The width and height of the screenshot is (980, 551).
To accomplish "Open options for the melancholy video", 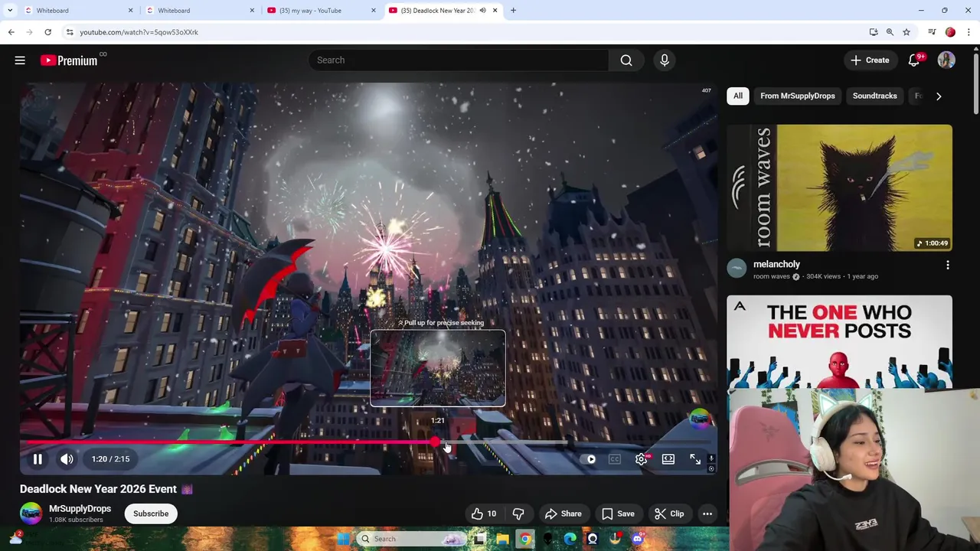I will point(948,265).
